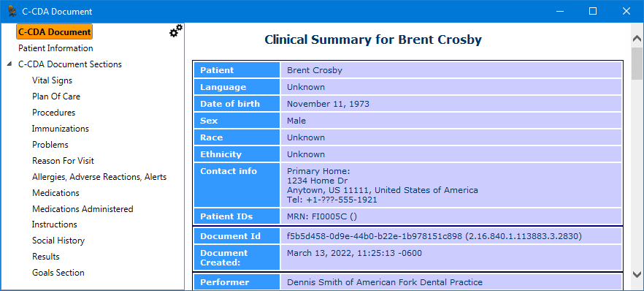The width and height of the screenshot is (644, 291).
Task: Select the highlighted C-CDA Document item
Action: coord(55,32)
